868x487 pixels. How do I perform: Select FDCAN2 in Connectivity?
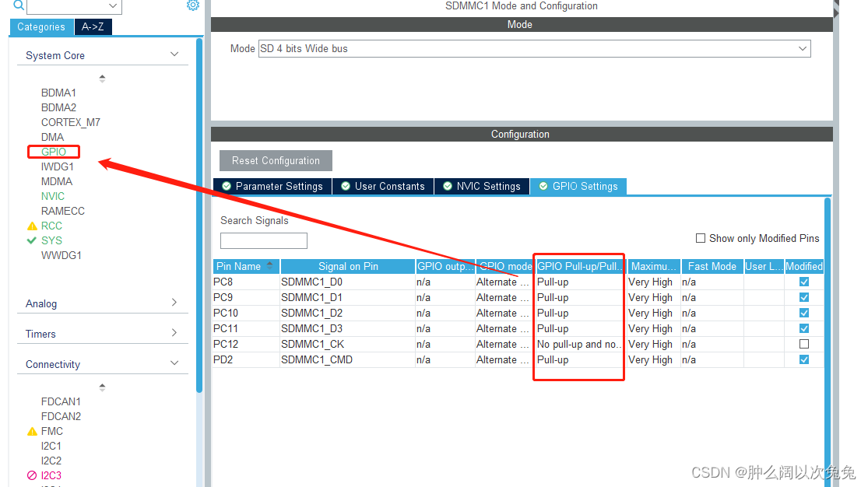(x=61, y=416)
